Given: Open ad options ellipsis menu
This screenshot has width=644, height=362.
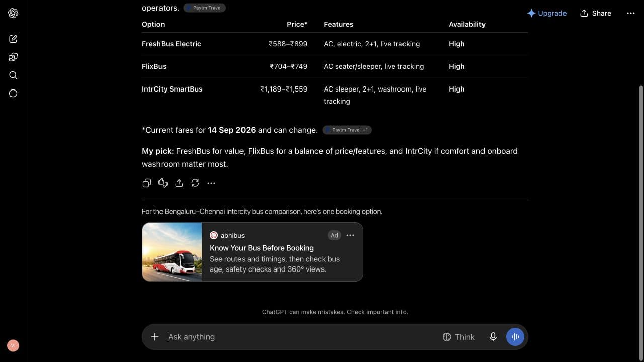Looking at the screenshot, I should (350, 235).
